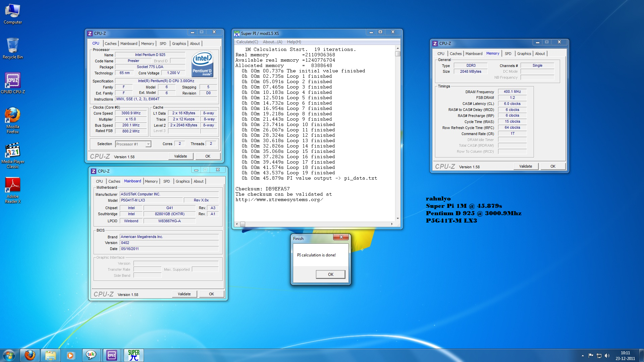The width and height of the screenshot is (644, 362).
Task: Click Show Desktop button at taskbar end
Action: click(x=641, y=355)
